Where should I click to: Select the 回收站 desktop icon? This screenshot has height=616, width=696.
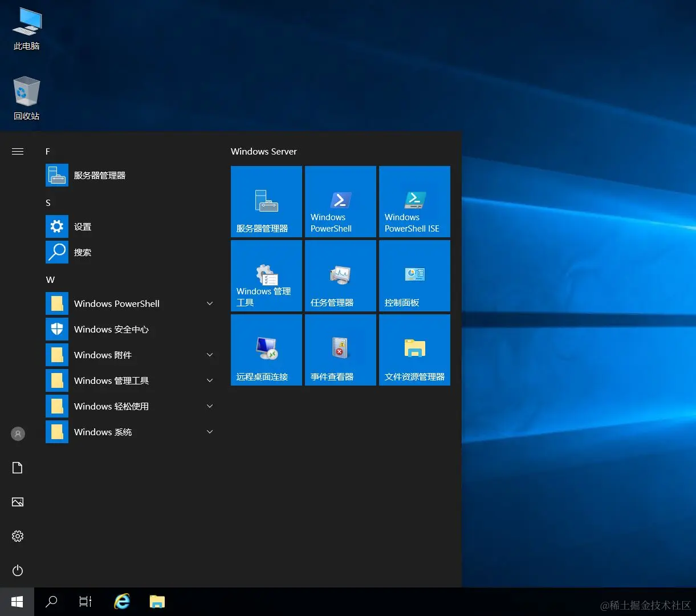click(27, 99)
